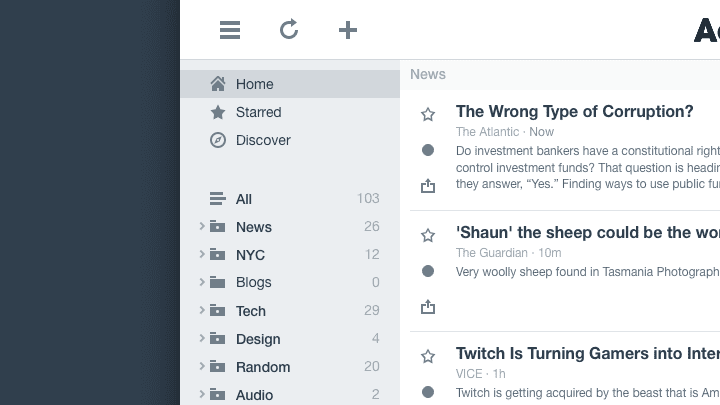Click the refresh feeds icon
The width and height of the screenshot is (720, 405).
[289, 30]
